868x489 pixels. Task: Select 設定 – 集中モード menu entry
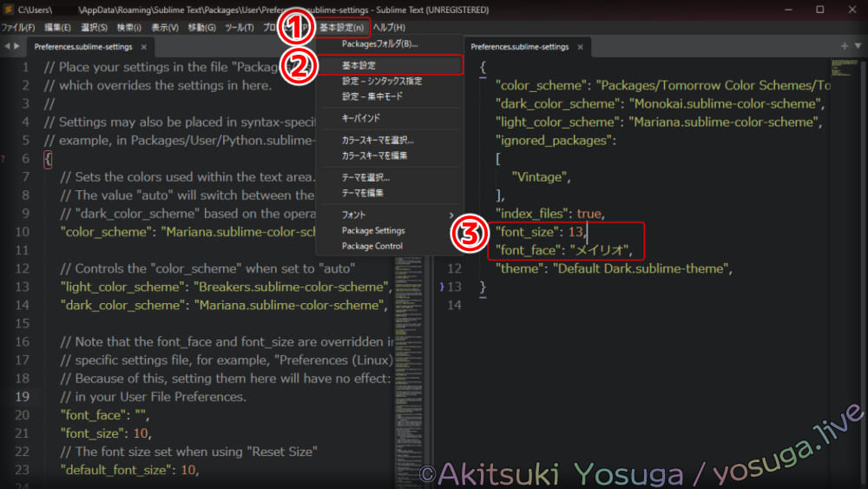coord(372,96)
